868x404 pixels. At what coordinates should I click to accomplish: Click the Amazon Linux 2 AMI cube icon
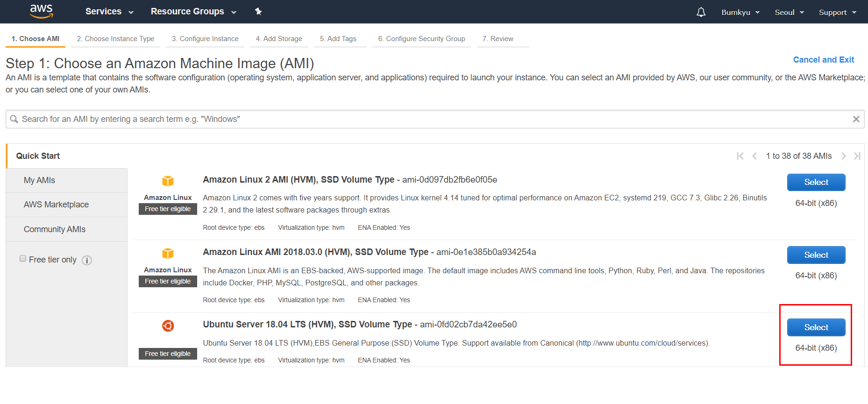[168, 181]
